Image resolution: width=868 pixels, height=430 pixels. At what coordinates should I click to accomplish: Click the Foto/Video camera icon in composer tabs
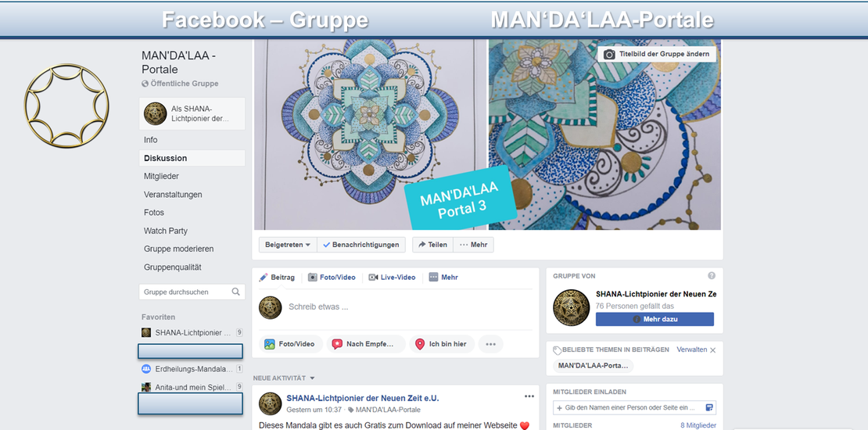[313, 278]
